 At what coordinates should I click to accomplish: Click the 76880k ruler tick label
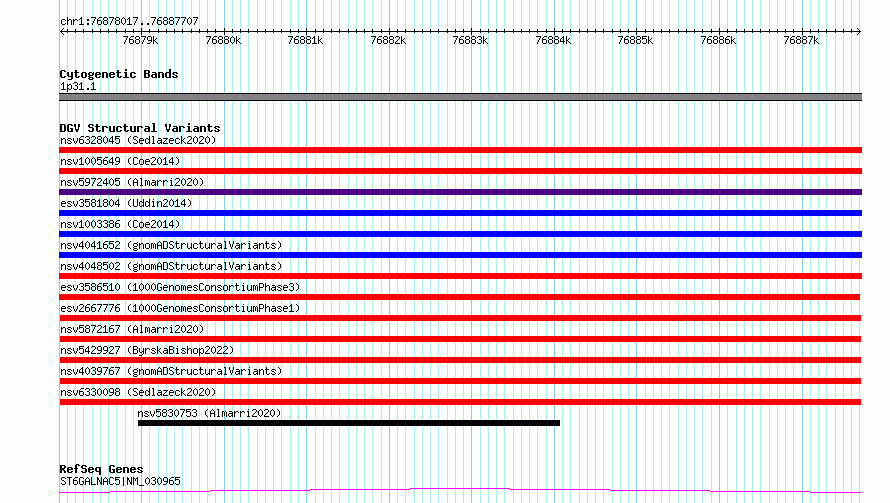pos(223,40)
